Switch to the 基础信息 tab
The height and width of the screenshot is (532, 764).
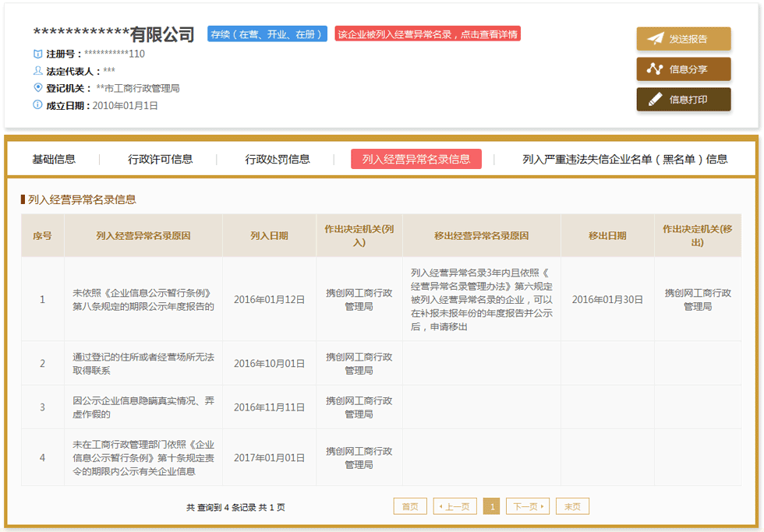53,159
